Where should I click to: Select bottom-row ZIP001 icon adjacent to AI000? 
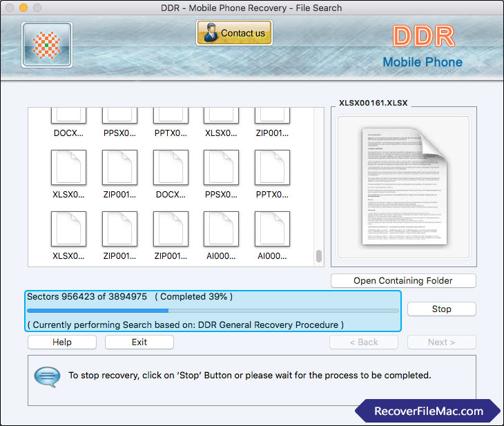click(x=171, y=229)
